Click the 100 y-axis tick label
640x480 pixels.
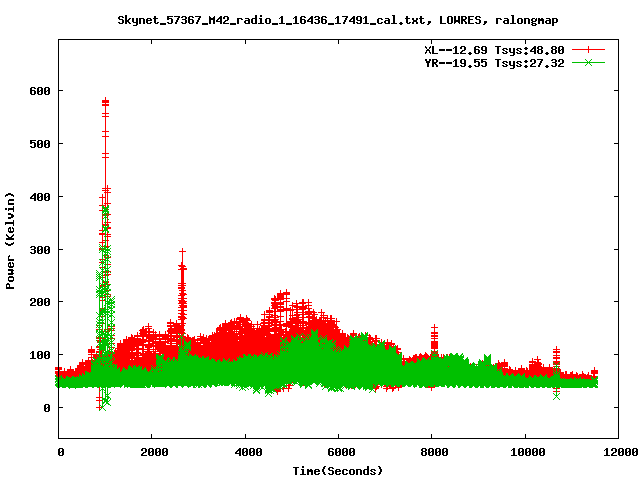point(40,355)
